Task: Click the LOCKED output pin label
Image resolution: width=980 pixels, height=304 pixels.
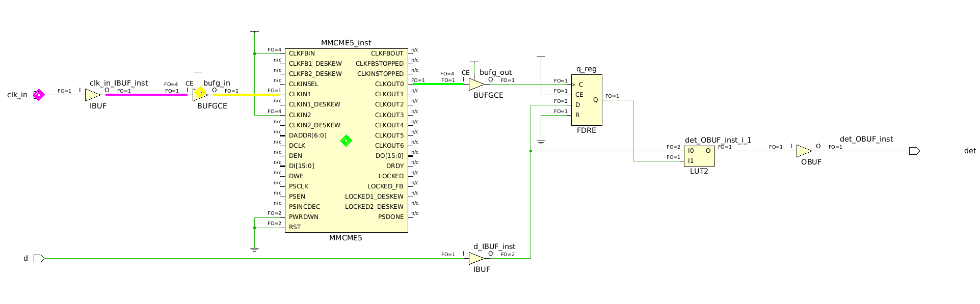Action: [x=391, y=176]
